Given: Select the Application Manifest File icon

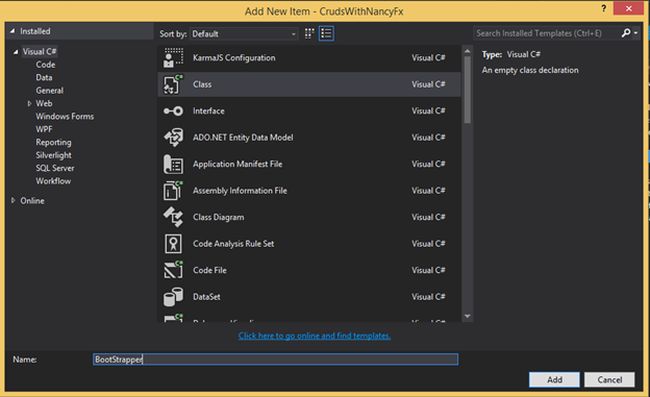Looking at the screenshot, I should pos(173,164).
